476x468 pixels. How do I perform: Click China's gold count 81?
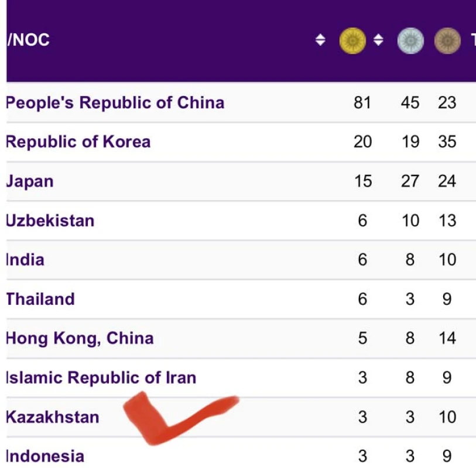362,103
